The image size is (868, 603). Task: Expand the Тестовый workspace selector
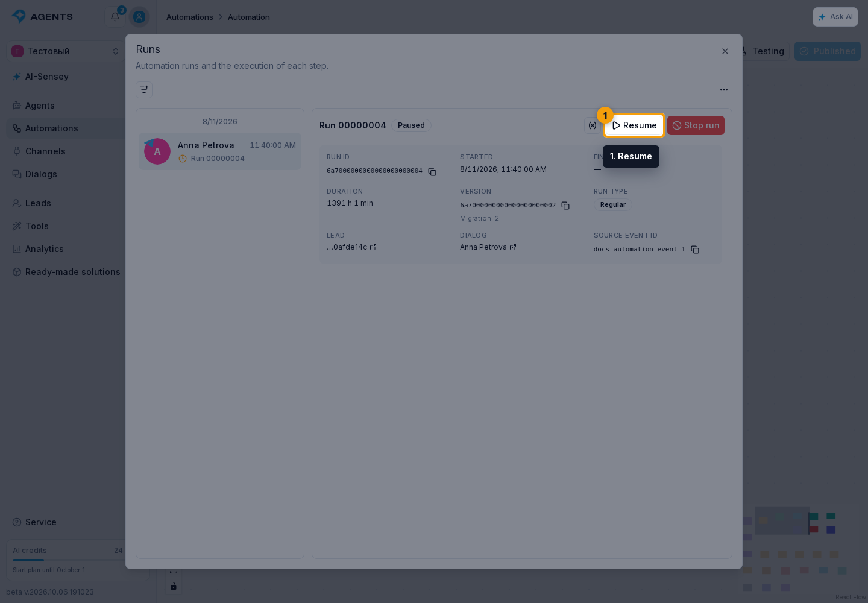pyautogui.click(x=66, y=51)
